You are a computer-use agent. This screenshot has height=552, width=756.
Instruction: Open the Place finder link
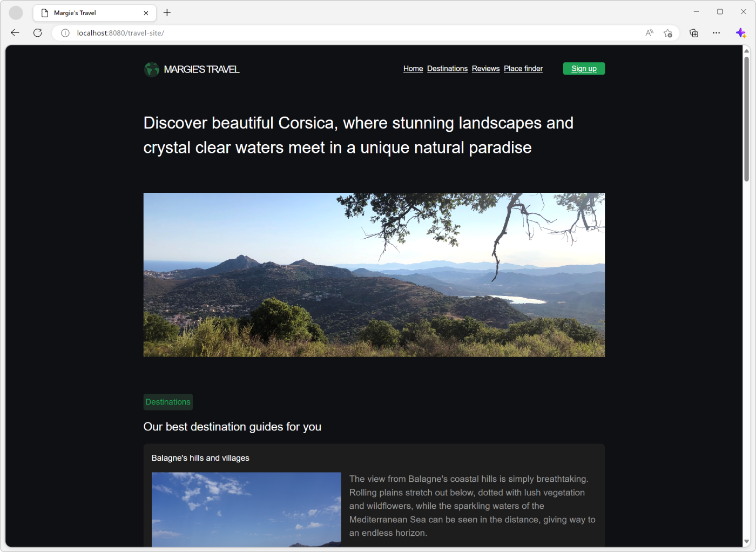click(x=523, y=69)
